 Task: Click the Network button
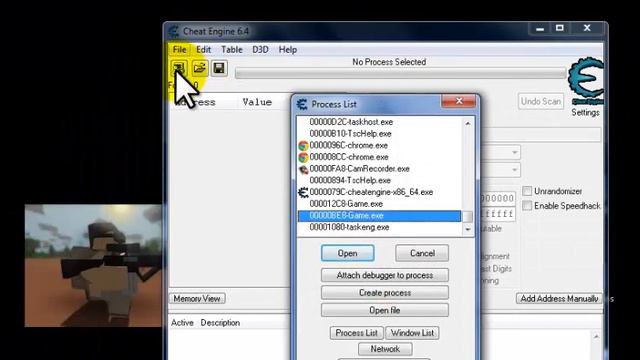point(385,349)
